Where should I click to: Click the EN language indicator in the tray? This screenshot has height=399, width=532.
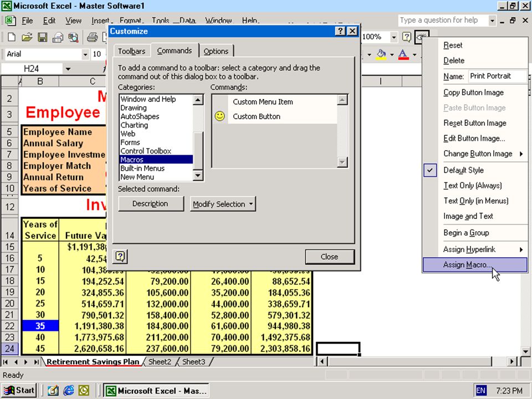click(x=481, y=390)
